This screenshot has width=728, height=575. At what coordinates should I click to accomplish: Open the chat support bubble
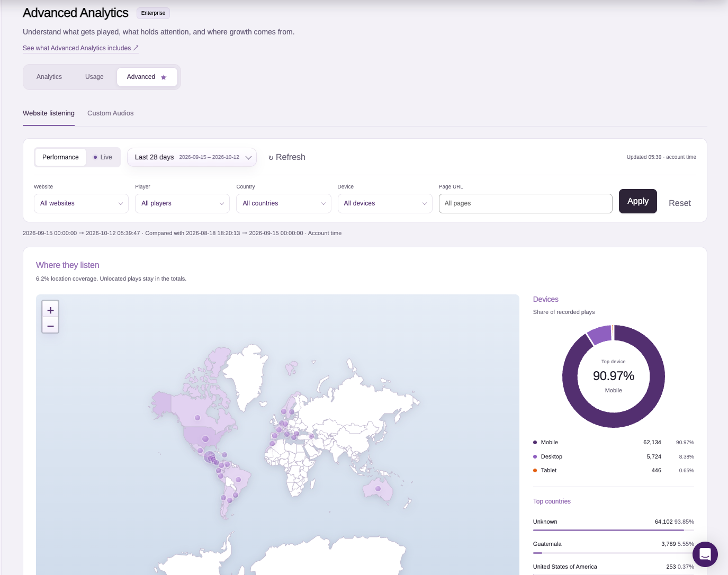pos(705,554)
